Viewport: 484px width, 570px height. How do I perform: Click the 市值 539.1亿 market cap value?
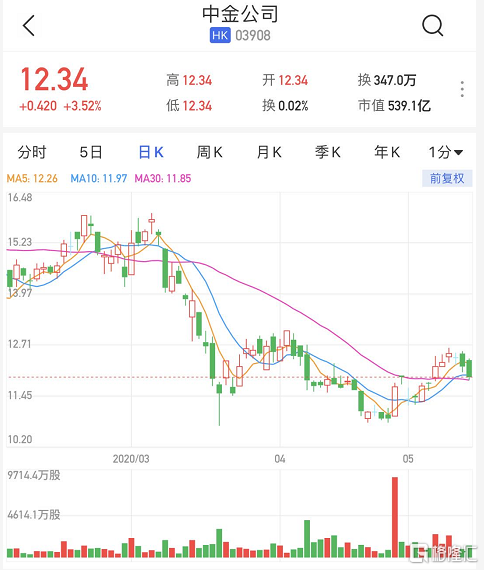click(x=394, y=106)
